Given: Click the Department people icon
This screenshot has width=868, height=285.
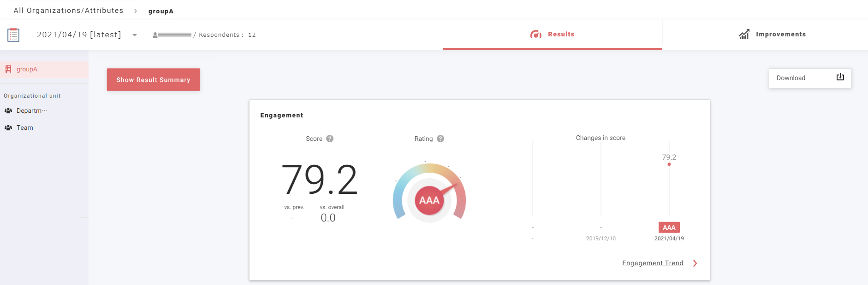Looking at the screenshot, I should coord(8,111).
